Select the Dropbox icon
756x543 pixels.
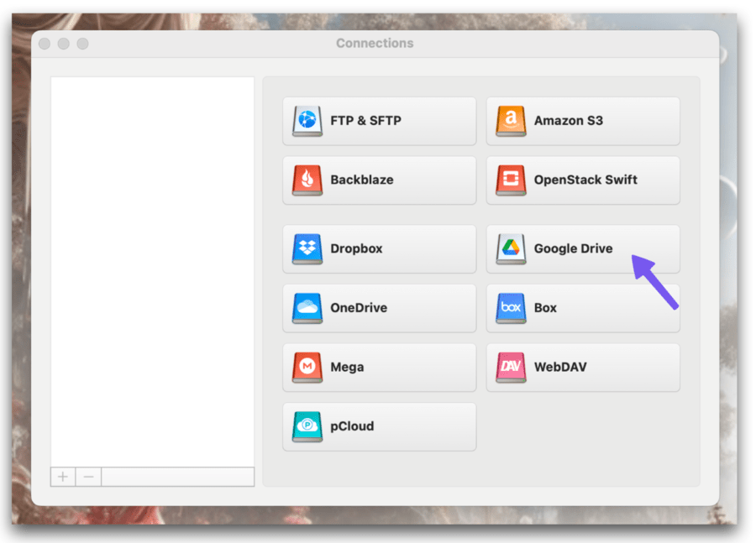coord(306,248)
